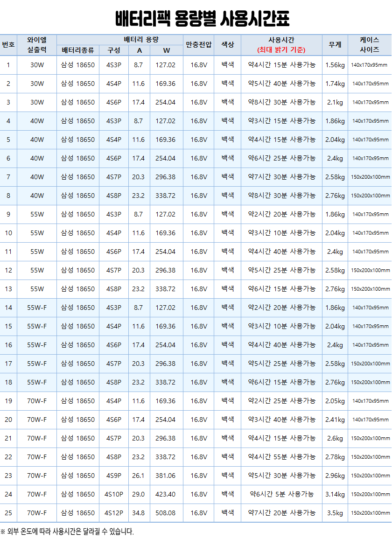Select the 약7시간 20분 사용가능 cell

click(281, 513)
